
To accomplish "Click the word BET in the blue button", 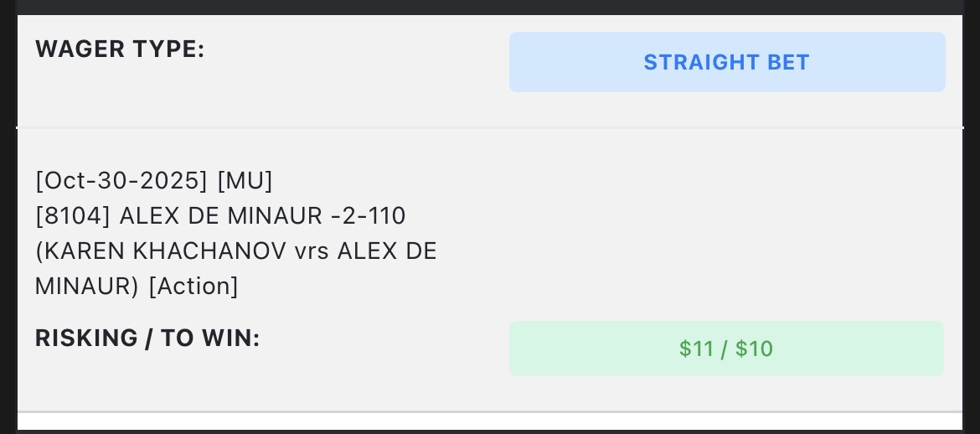I will (788, 62).
